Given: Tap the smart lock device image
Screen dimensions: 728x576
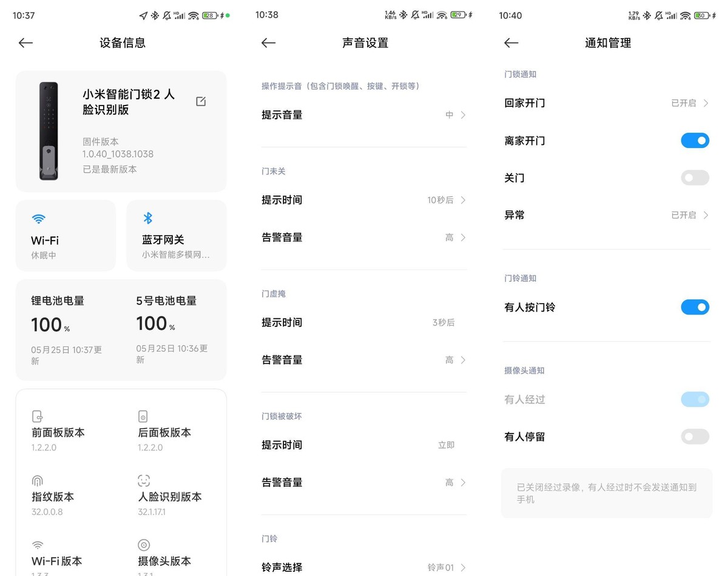Looking at the screenshot, I should 49,131.
